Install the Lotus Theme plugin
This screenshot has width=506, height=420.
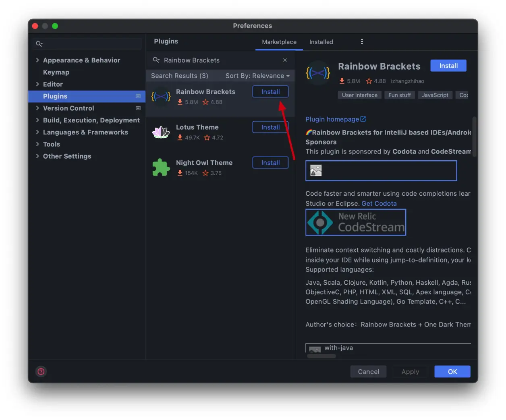[x=270, y=127]
